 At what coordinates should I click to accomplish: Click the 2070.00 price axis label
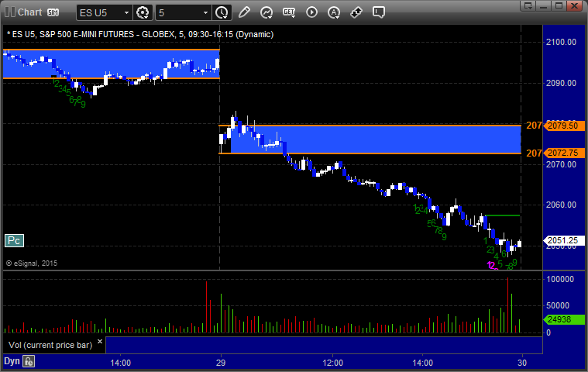point(561,164)
